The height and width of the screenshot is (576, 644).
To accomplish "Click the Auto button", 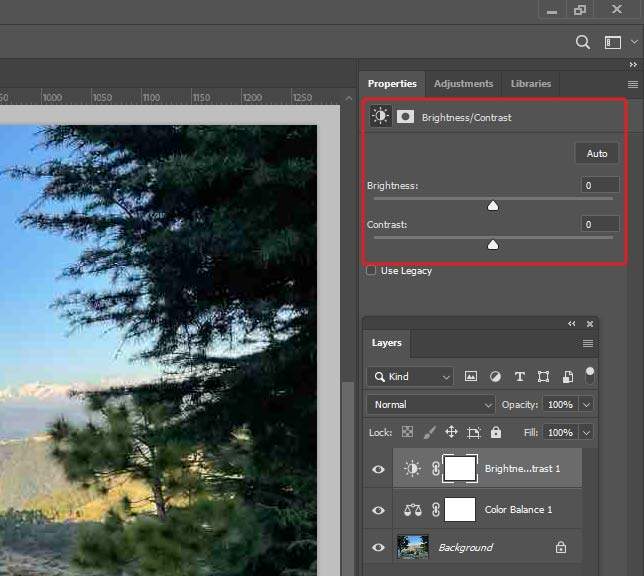I will [x=597, y=154].
